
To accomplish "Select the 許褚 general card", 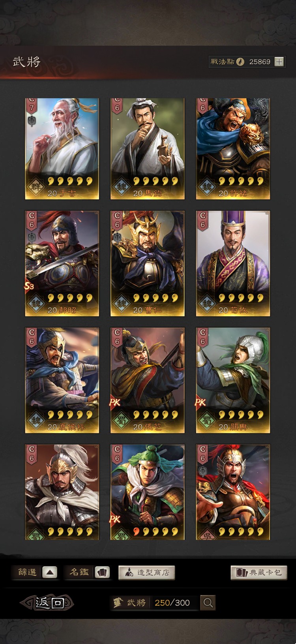I will tap(233, 149).
